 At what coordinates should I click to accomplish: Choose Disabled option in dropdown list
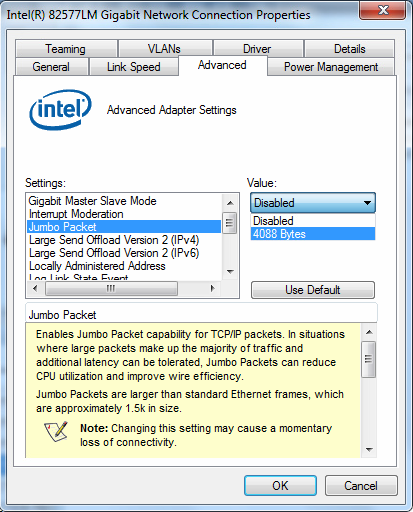313,221
